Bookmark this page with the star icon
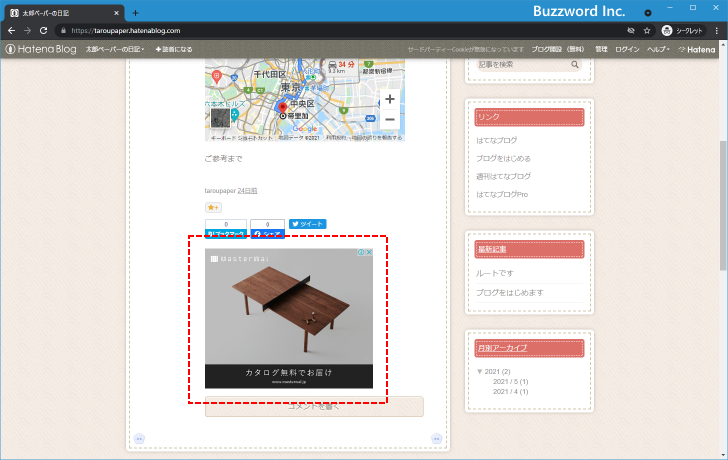The image size is (728, 460). coord(647,31)
